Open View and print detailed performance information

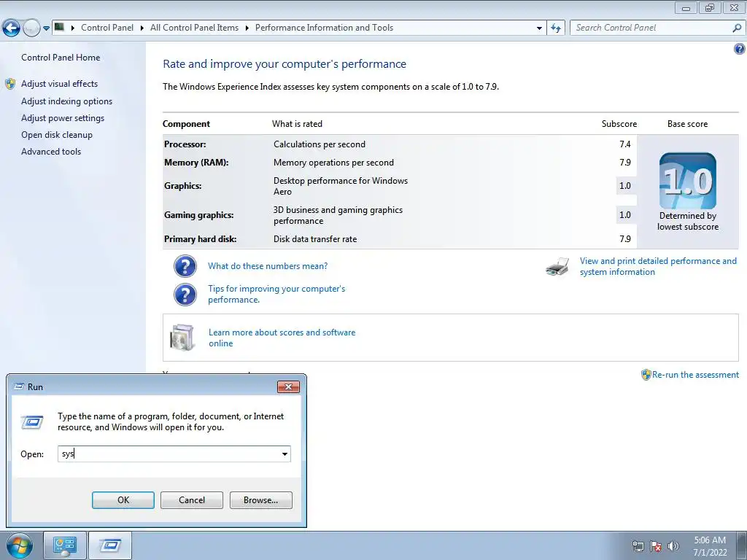[658, 266]
